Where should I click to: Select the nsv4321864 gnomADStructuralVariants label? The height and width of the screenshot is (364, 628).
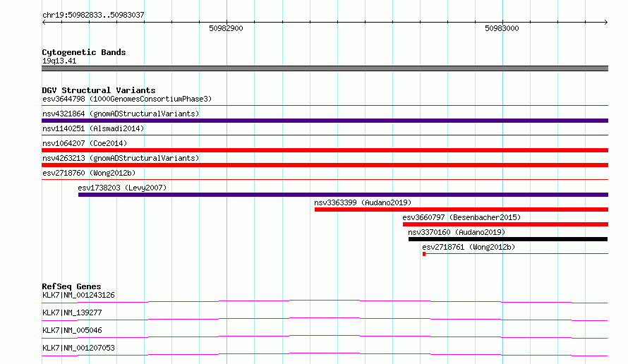coord(121,114)
